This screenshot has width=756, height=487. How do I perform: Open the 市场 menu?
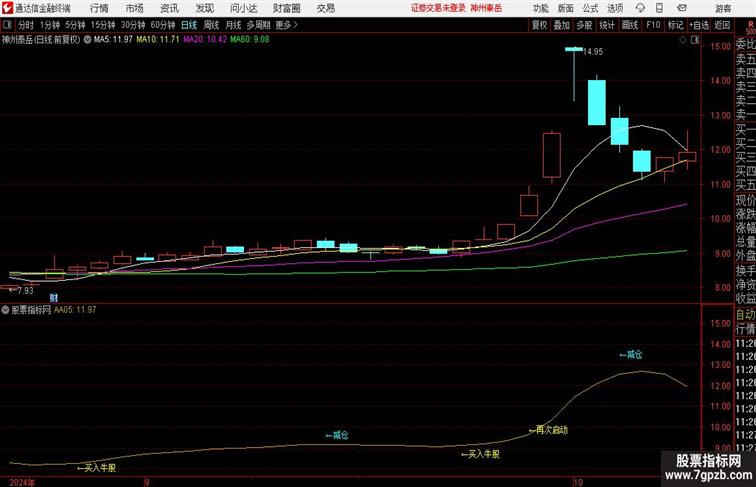(135, 8)
